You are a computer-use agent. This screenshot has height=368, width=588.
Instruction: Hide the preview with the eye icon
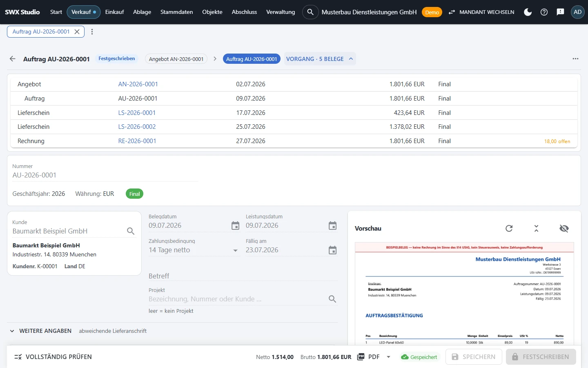(564, 229)
